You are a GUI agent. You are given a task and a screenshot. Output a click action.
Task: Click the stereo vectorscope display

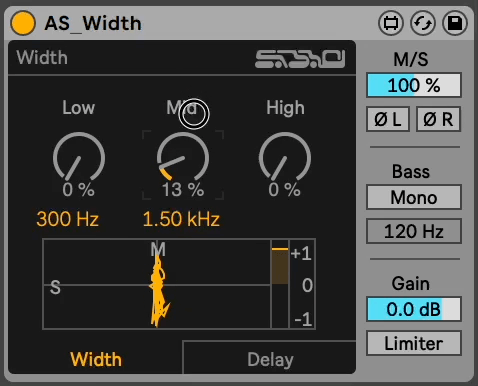157,284
